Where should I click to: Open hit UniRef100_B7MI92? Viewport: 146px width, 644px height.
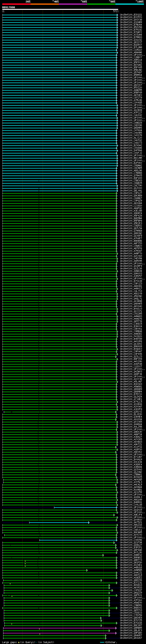point(131,30)
